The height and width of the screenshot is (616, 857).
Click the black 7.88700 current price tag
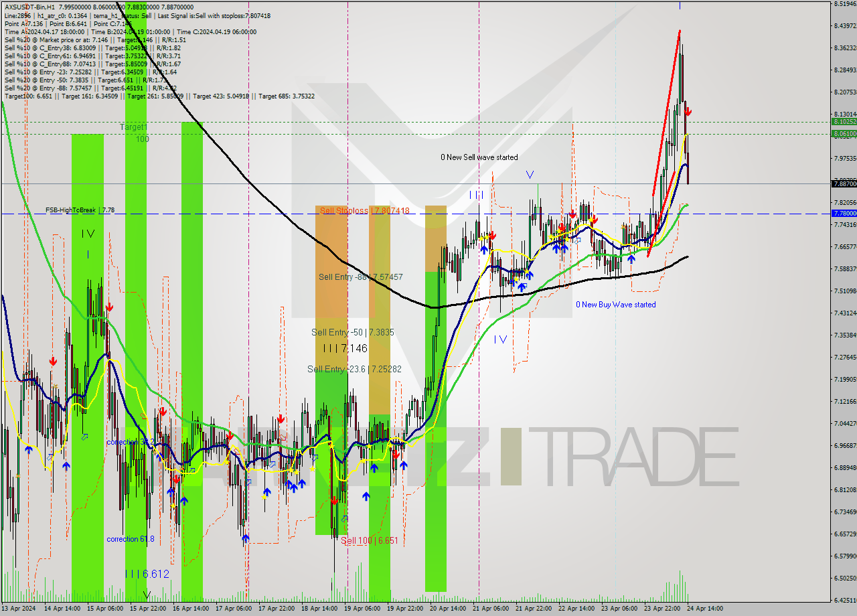844,183
